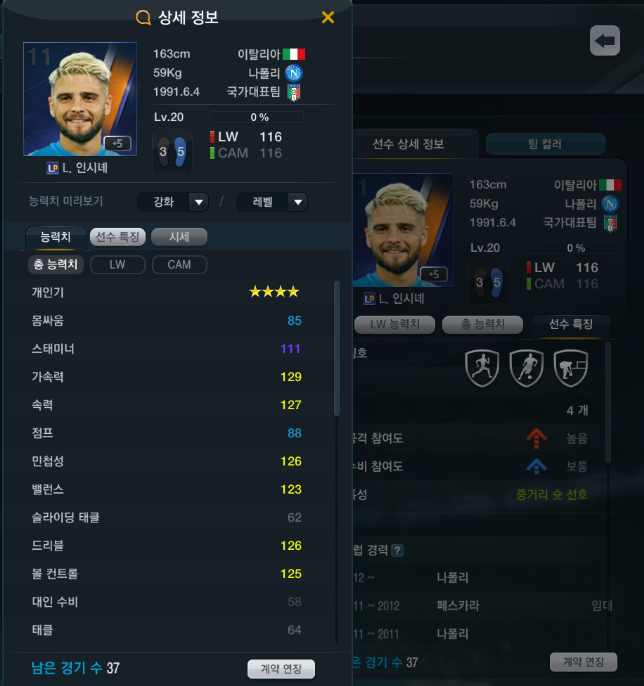
Task: Click the Napoli club badge icon
Action: pos(294,73)
